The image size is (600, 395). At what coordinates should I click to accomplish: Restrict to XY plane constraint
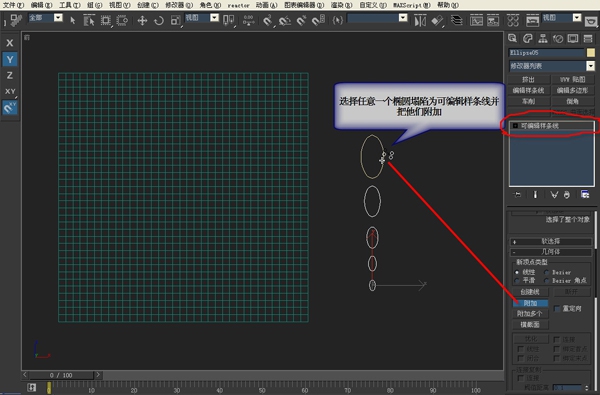coord(10,91)
